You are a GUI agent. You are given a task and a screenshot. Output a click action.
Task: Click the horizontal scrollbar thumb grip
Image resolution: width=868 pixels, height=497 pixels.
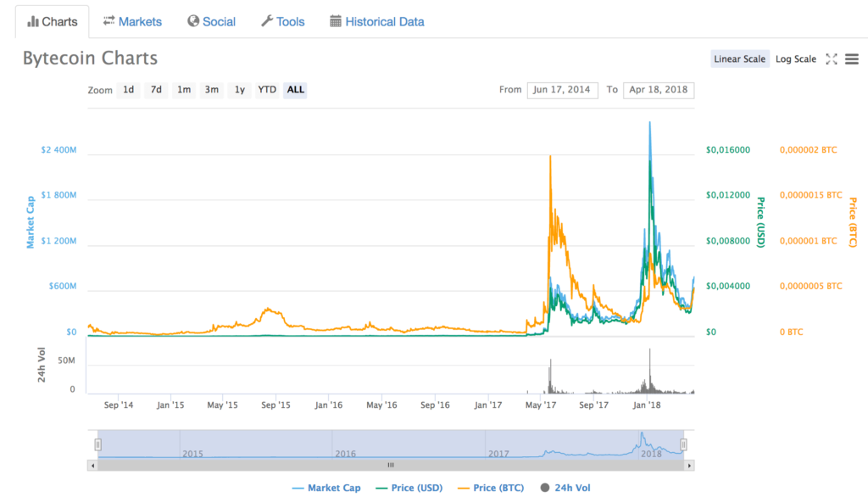(x=391, y=466)
